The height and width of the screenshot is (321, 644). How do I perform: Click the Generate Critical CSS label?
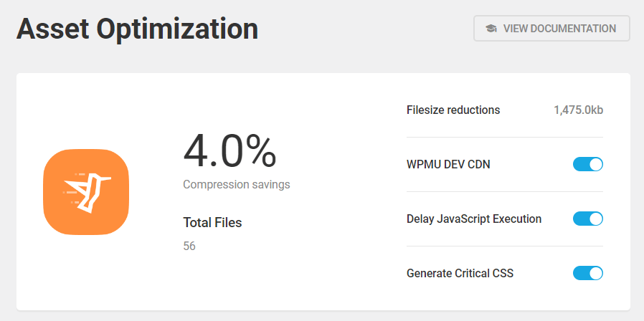(460, 273)
